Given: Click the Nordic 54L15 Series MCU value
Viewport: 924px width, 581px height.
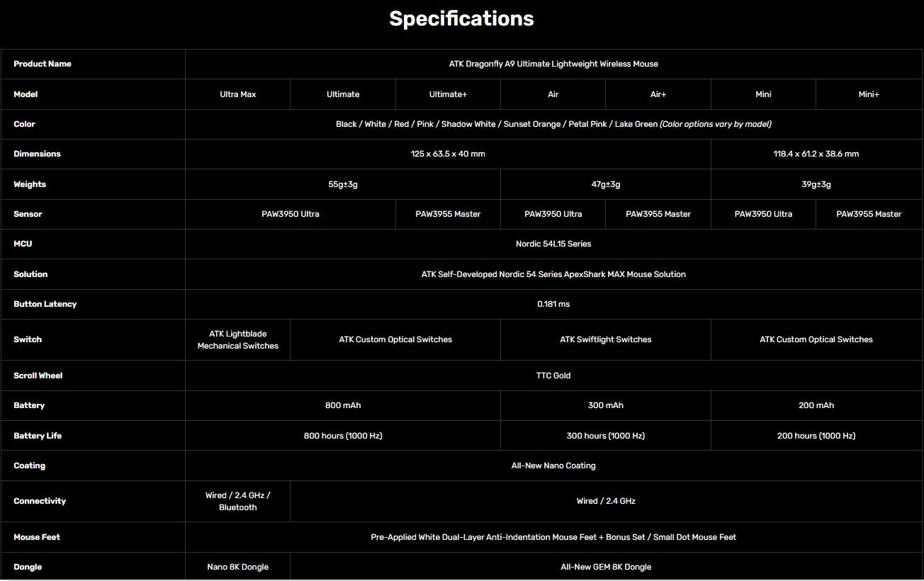Looking at the screenshot, I should 553,244.
